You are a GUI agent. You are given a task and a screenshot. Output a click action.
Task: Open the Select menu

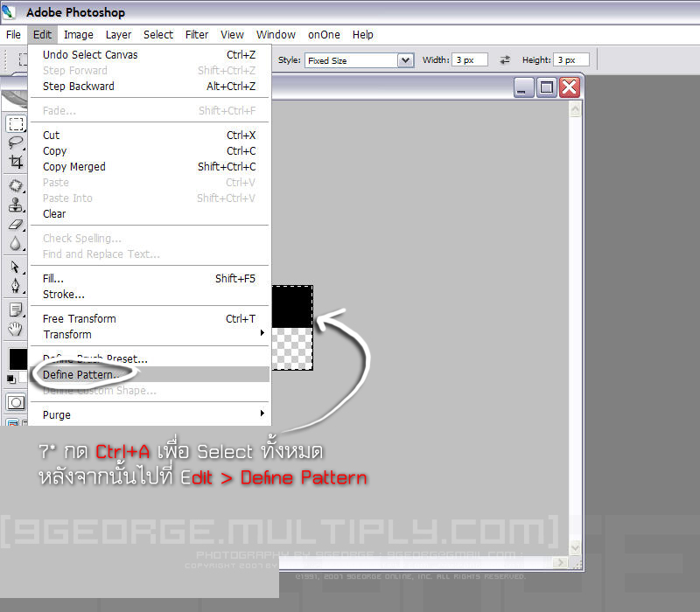click(158, 35)
